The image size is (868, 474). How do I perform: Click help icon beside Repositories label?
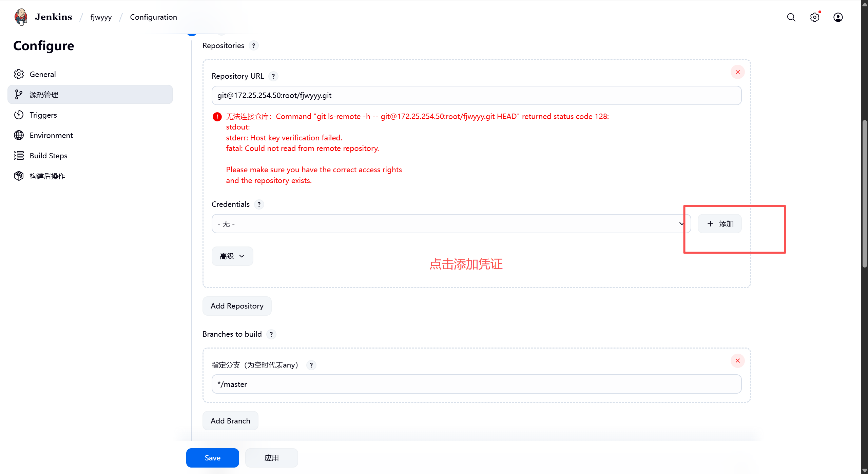(x=253, y=46)
